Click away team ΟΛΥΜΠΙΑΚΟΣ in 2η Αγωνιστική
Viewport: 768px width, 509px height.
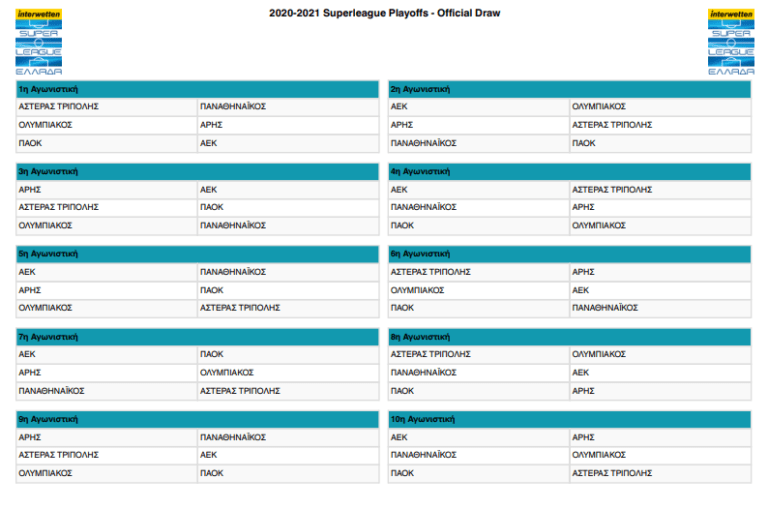click(x=599, y=106)
